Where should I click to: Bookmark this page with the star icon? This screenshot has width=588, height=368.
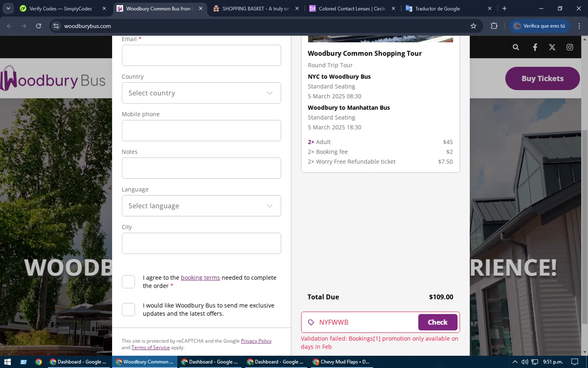pyautogui.click(x=474, y=26)
